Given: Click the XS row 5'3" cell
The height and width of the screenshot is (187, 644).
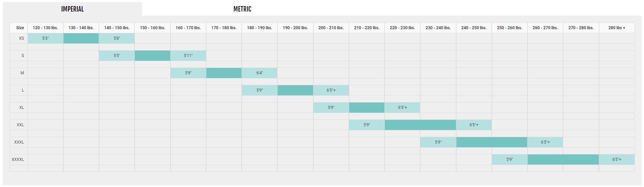Looking at the screenshot, I should coord(45,38).
